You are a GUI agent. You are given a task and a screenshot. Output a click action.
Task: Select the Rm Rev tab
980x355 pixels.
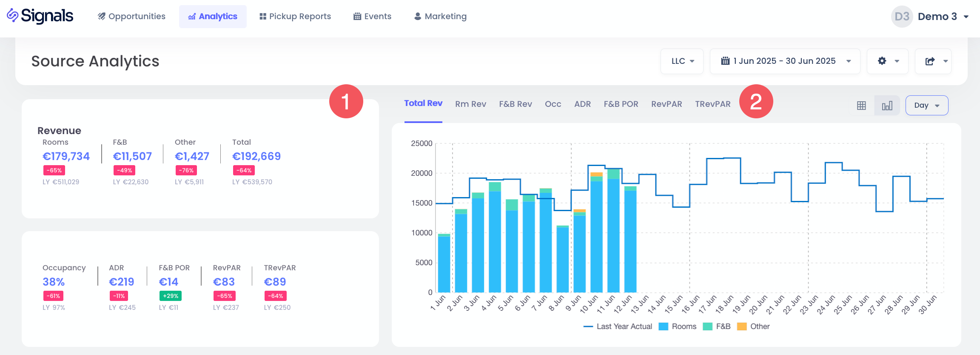(x=470, y=104)
